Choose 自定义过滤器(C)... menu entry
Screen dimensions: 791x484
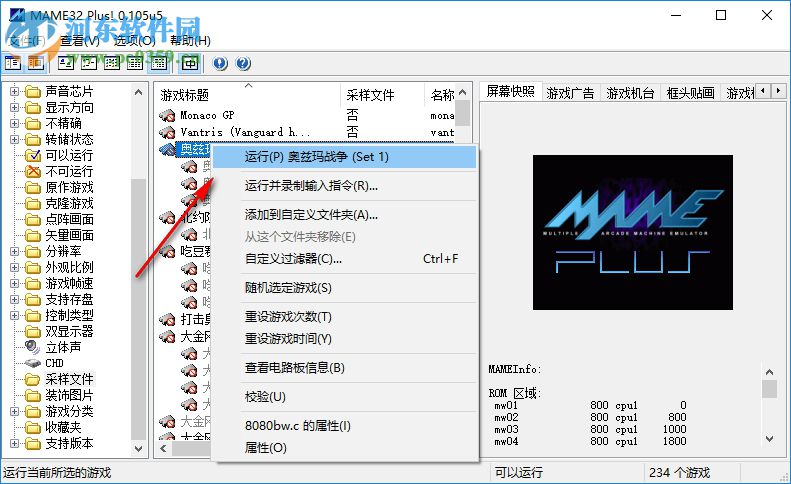(x=345, y=259)
